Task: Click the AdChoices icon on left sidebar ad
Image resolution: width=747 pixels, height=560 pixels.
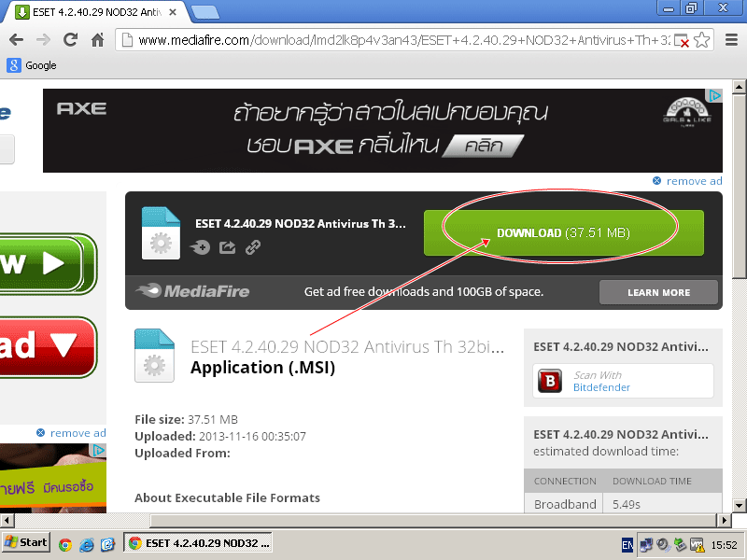Action: point(99,450)
